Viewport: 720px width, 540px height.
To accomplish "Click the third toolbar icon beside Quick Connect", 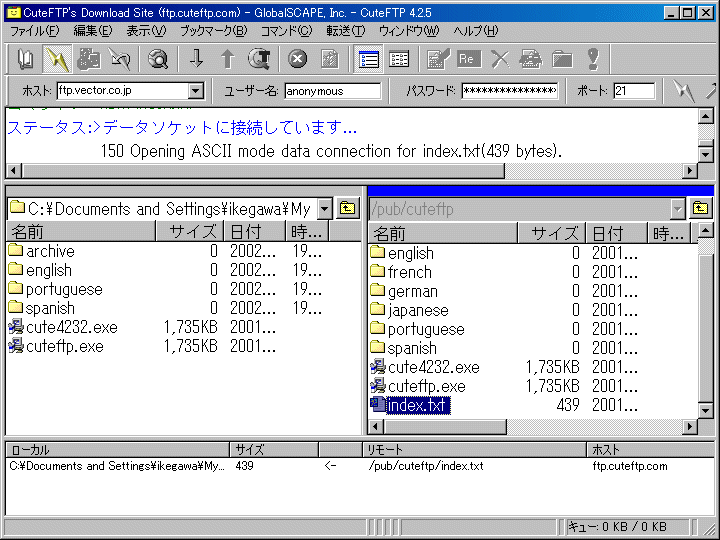I will (x=89, y=59).
